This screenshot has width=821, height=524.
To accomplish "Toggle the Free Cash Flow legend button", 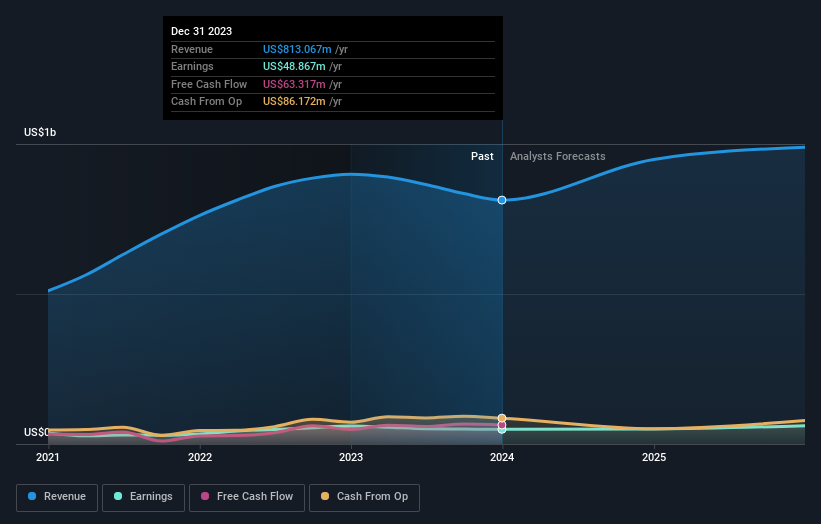I will point(247,497).
